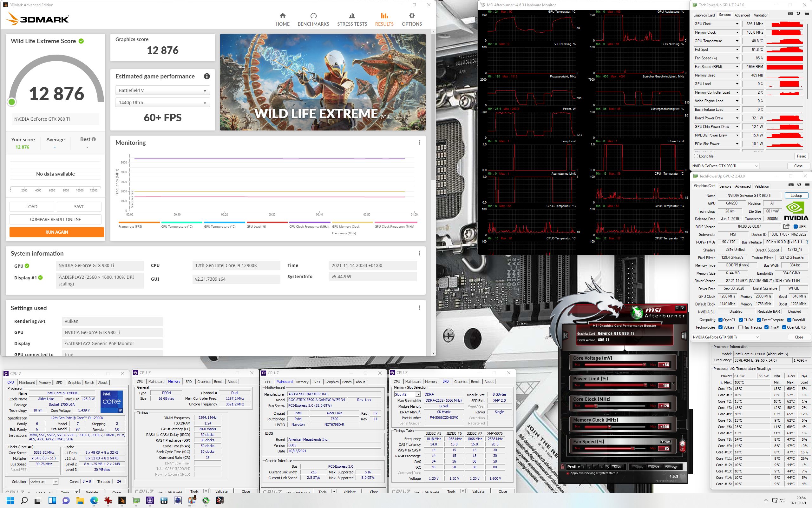Take a screenshot in GPU-Z Sensors window
Image resolution: width=812 pixels, height=508 pixels.
click(x=790, y=14)
